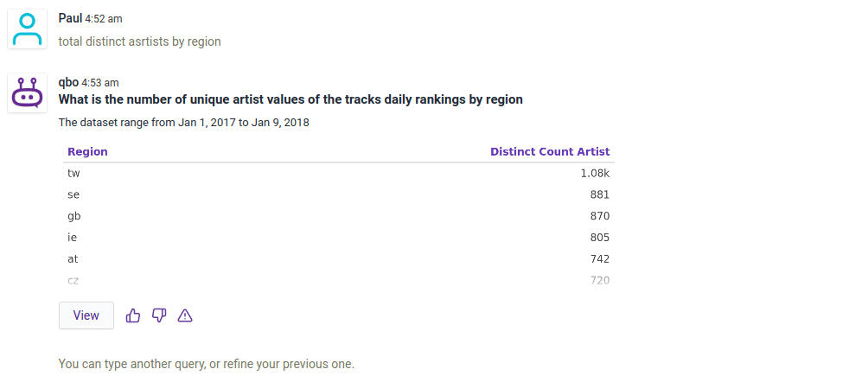
Task: Click Paul's user avatar icon
Action: [28, 29]
